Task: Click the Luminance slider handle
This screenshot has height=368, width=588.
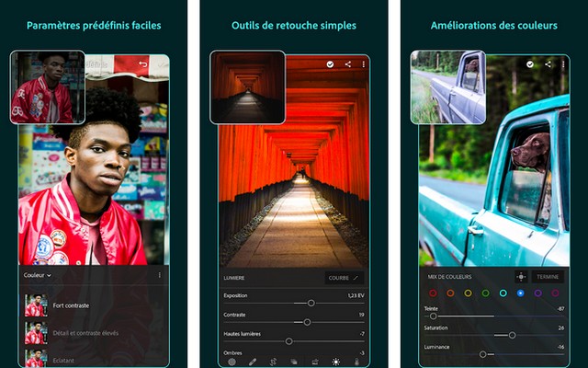Action: [483, 354]
